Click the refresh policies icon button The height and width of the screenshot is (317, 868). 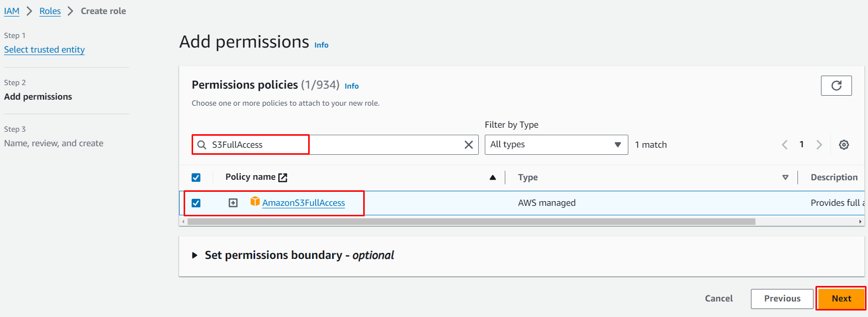[x=836, y=86]
